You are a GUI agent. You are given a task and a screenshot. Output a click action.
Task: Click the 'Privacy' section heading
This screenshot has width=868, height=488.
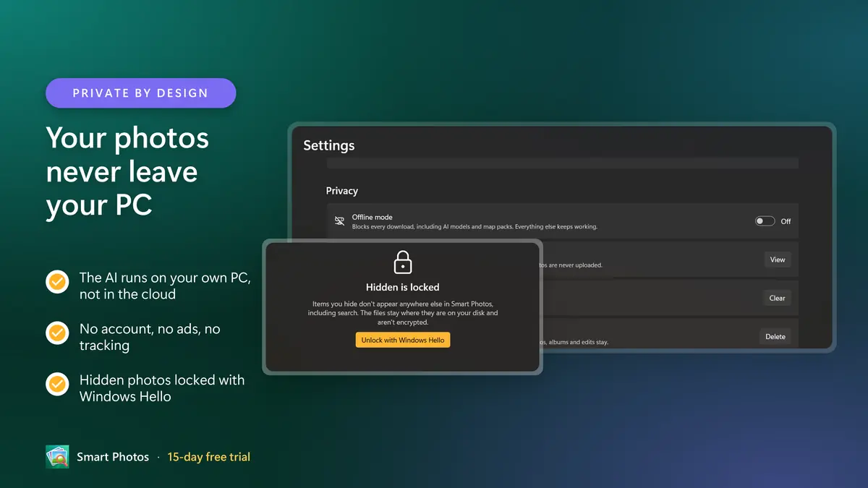(342, 191)
